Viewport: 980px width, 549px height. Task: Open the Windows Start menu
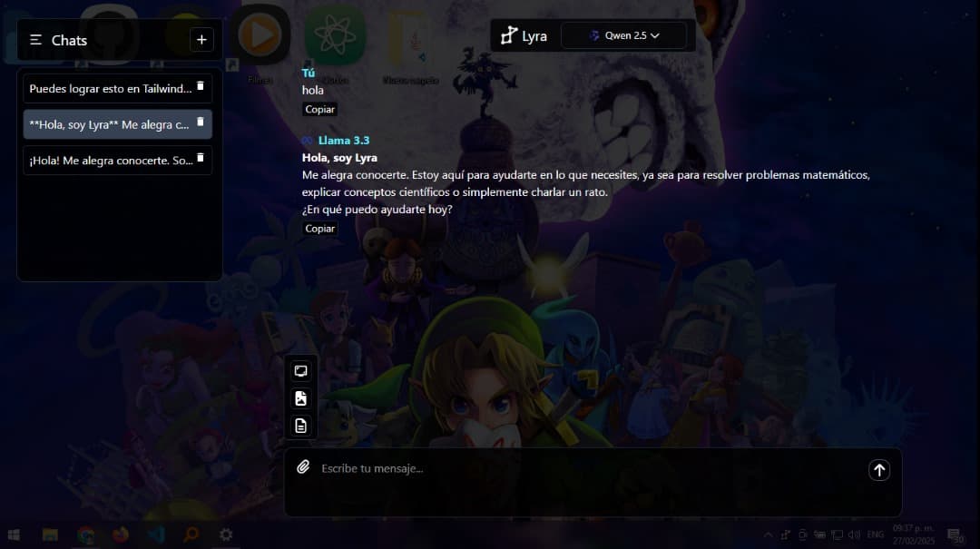[x=14, y=534]
